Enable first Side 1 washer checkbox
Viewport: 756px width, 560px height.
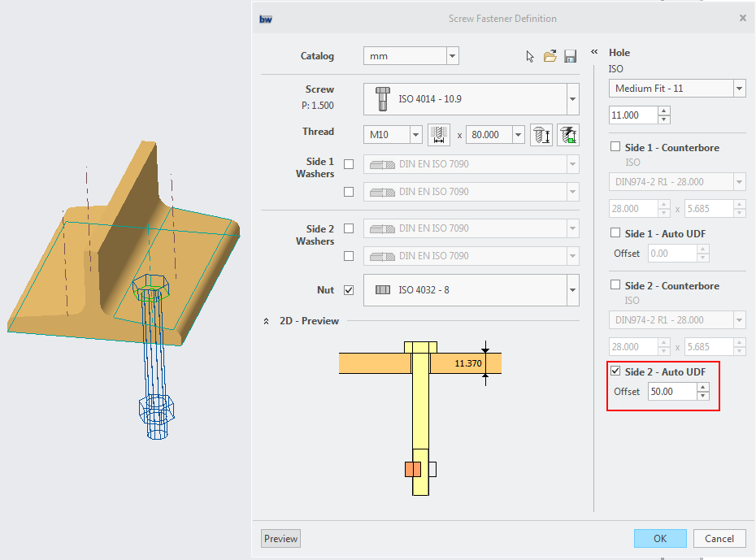(x=349, y=164)
